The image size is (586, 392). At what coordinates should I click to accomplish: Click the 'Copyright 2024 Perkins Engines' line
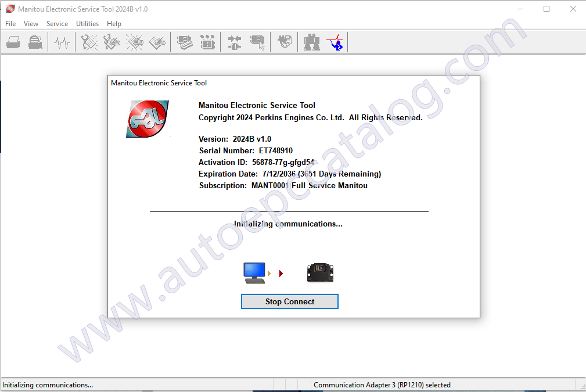pyautogui.click(x=311, y=117)
